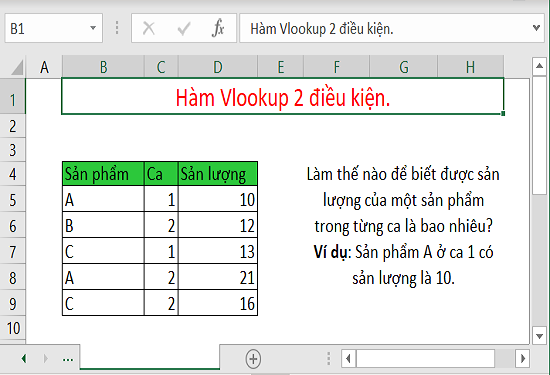
Task: Open the Insert Function fx dialog
Action: click(x=218, y=28)
